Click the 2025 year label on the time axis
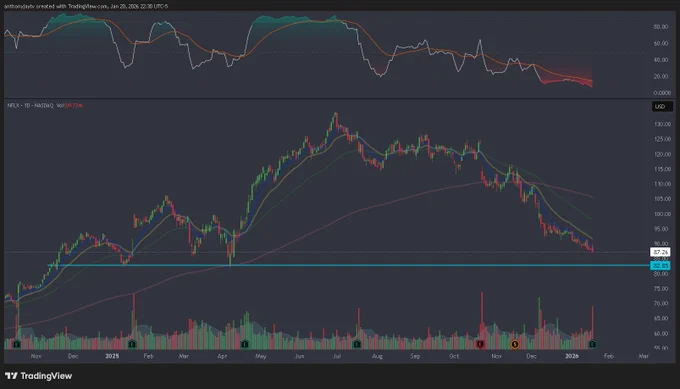Image resolution: width=680 pixels, height=389 pixels. 112,356
